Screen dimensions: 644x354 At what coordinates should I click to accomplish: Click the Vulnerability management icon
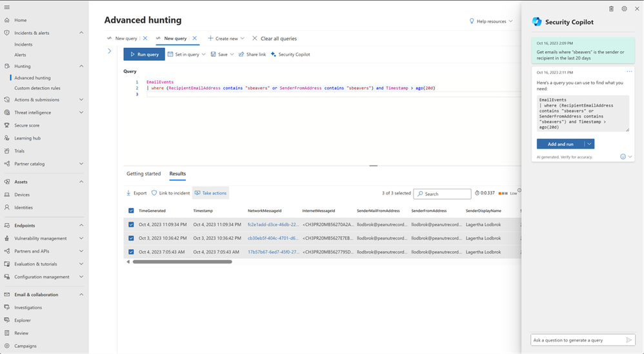click(6, 238)
